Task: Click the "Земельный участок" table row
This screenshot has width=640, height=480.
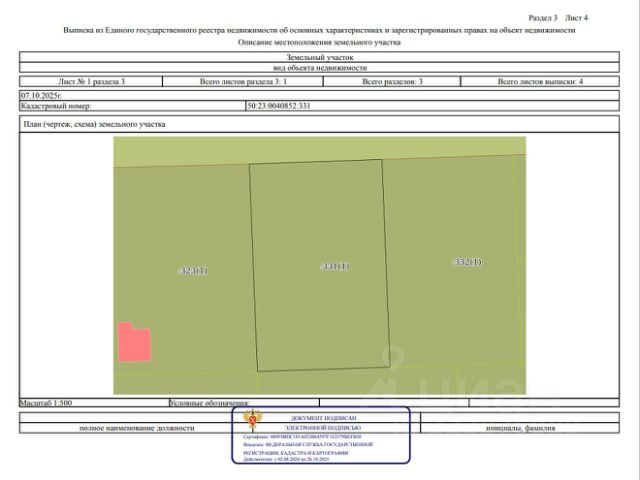Action: click(319, 57)
